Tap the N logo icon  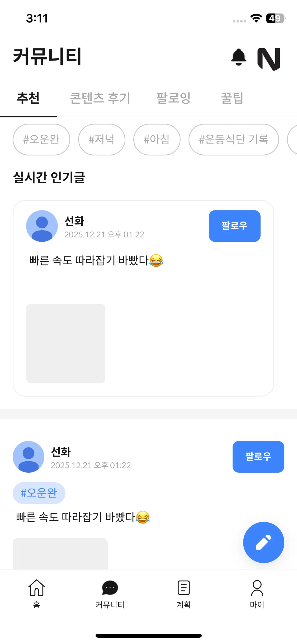pos(269,59)
